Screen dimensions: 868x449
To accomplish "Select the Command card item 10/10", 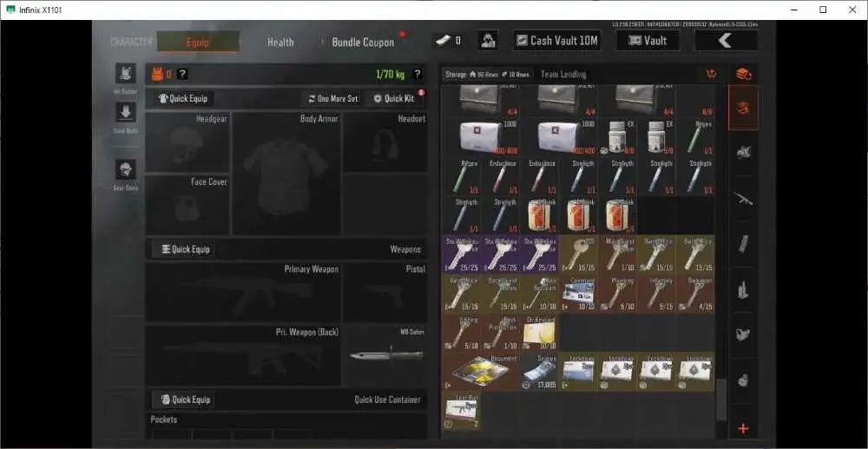I will coord(578,294).
